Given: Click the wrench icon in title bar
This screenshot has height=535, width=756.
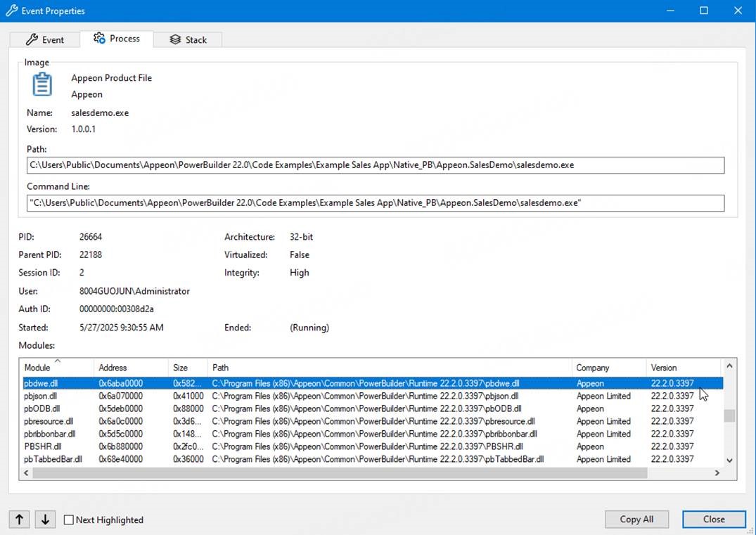Looking at the screenshot, I should [x=11, y=11].
